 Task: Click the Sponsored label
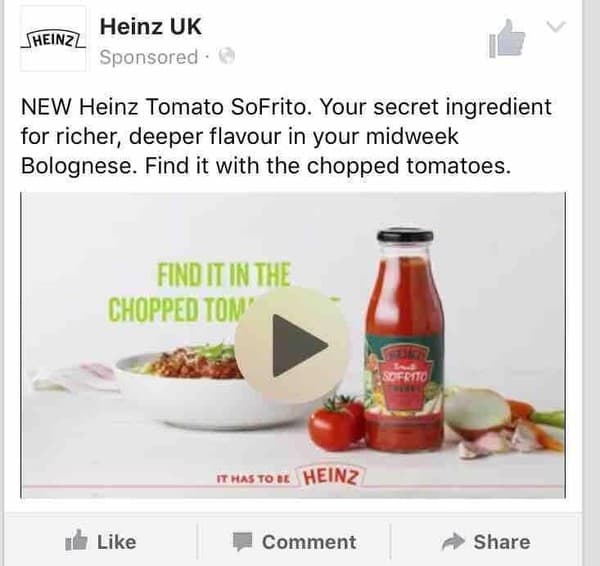(148, 57)
